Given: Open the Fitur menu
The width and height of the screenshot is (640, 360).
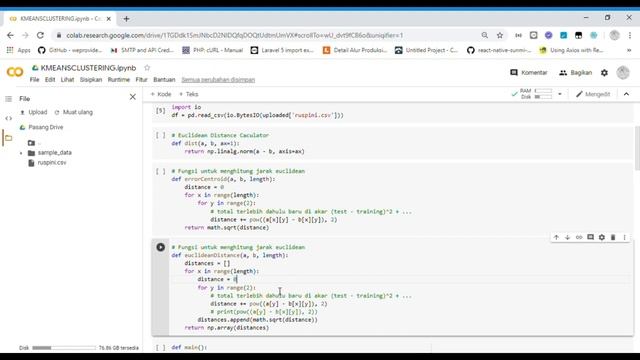Looking at the screenshot, I should pyautogui.click(x=141, y=80).
